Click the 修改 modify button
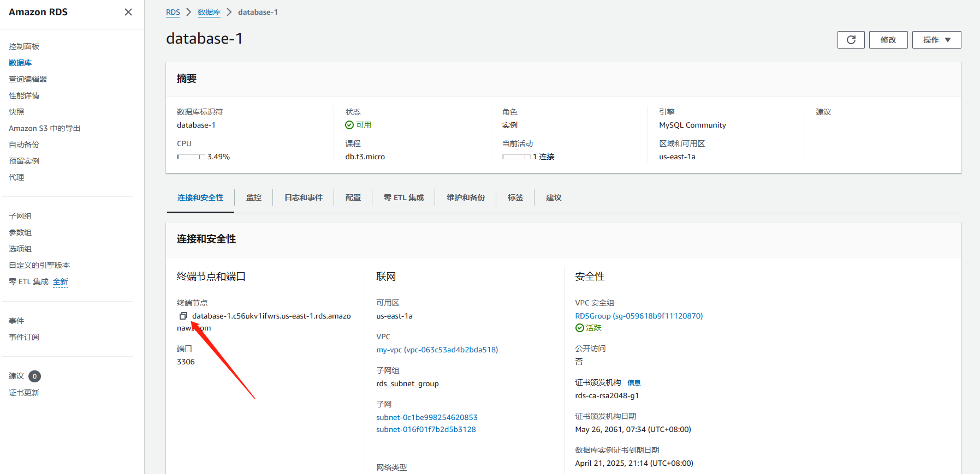Screen dimensions: 980x474 888,40
